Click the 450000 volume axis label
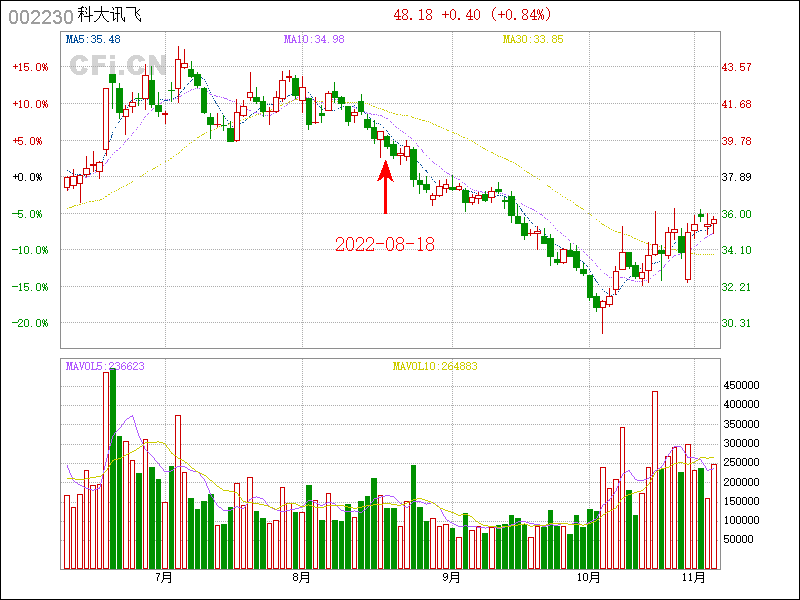The width and height of the screenshot is (800, 600). 745,385
